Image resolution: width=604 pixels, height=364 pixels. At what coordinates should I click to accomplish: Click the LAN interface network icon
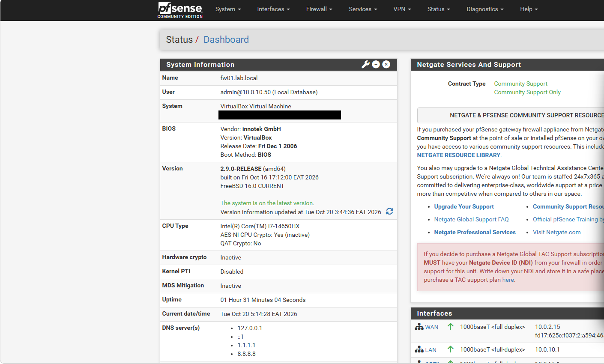(419, 349)
